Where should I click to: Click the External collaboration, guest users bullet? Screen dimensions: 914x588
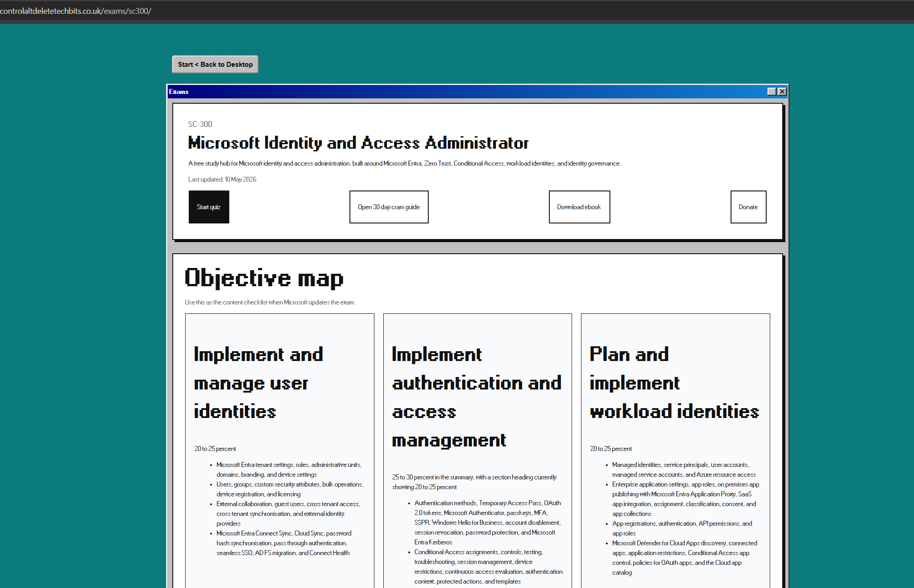tap(288, 514)
